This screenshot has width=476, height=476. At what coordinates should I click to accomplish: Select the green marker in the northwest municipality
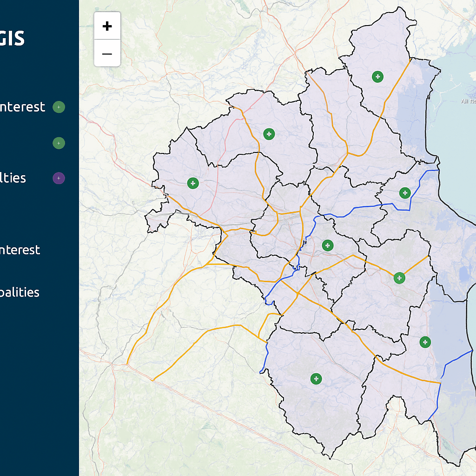269,134
